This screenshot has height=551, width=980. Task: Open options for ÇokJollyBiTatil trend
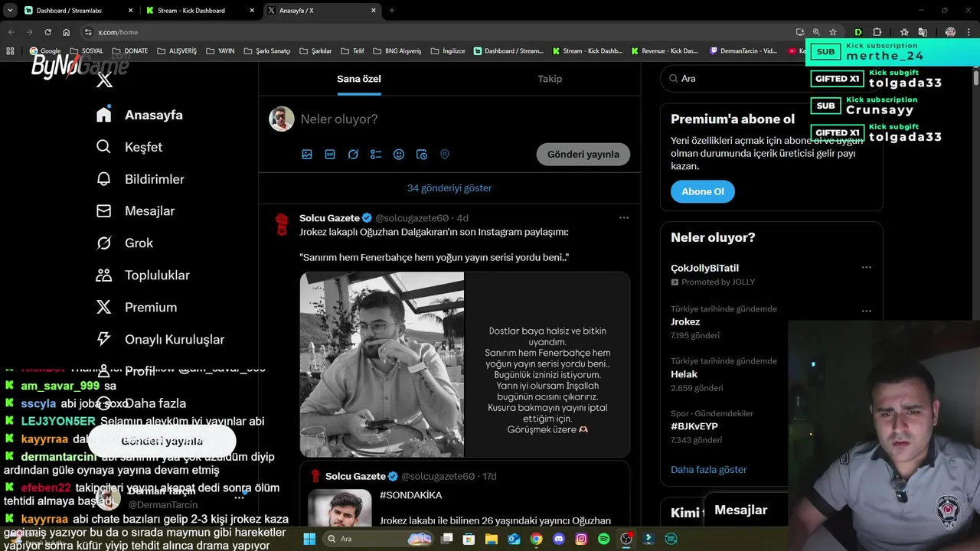(867, 268)
